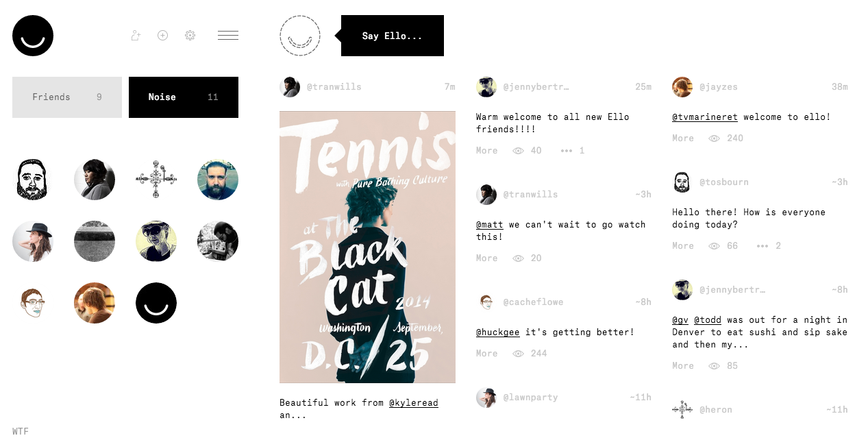Click eye icon showing 85 views

pos(715,366)
